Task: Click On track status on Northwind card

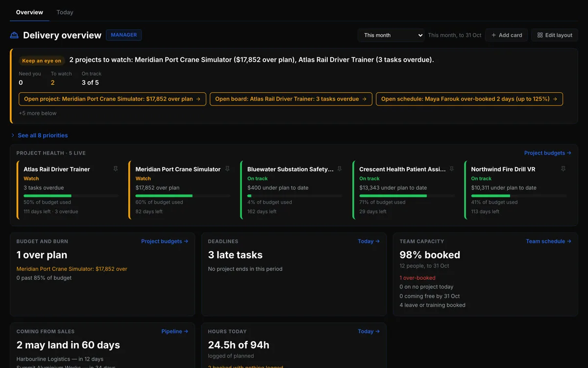Action: [x=481, y=179]
